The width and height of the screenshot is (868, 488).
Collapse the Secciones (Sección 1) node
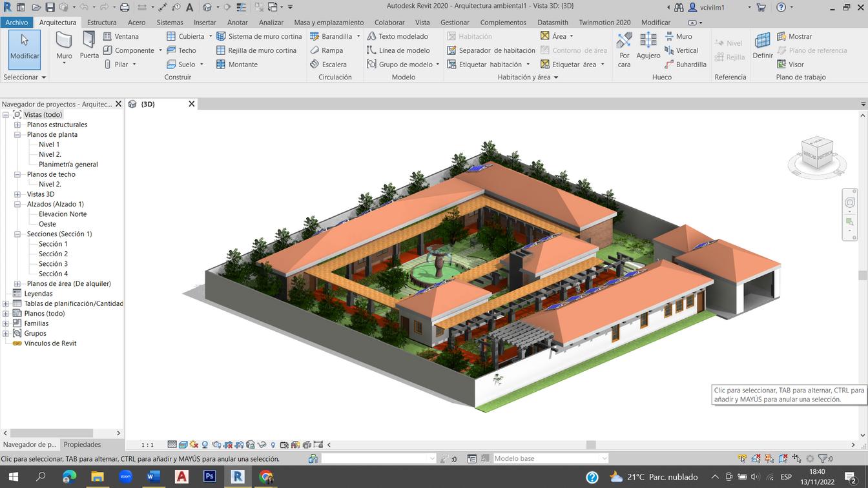pyautogui.click(x=17, y=234)
